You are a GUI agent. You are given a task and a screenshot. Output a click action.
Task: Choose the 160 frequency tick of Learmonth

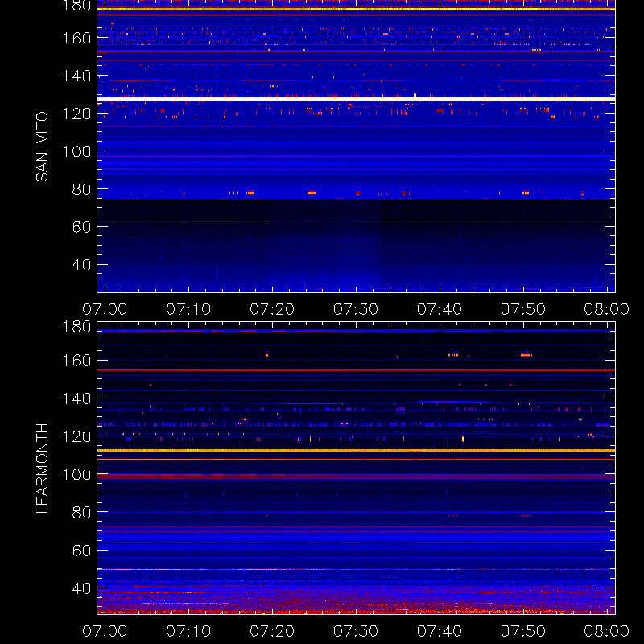[x=76, y=361]
